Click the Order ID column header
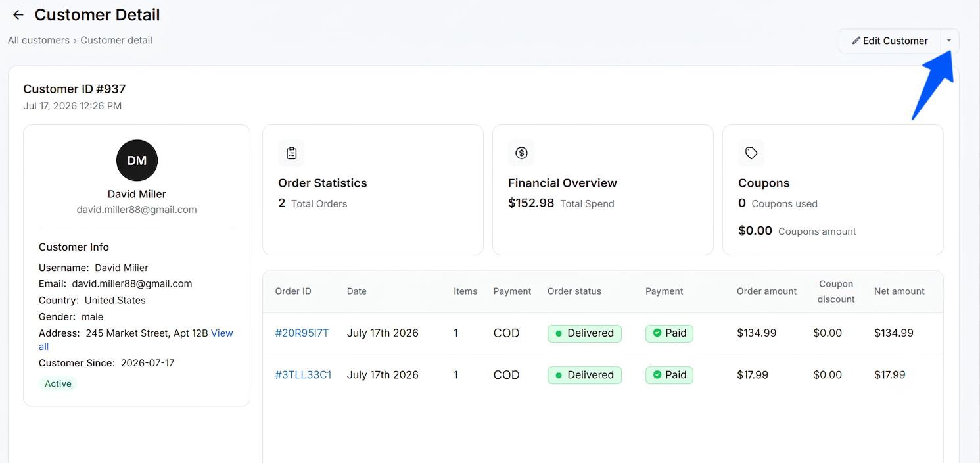This screenshot has width=980, height=463. coord(293,291)
